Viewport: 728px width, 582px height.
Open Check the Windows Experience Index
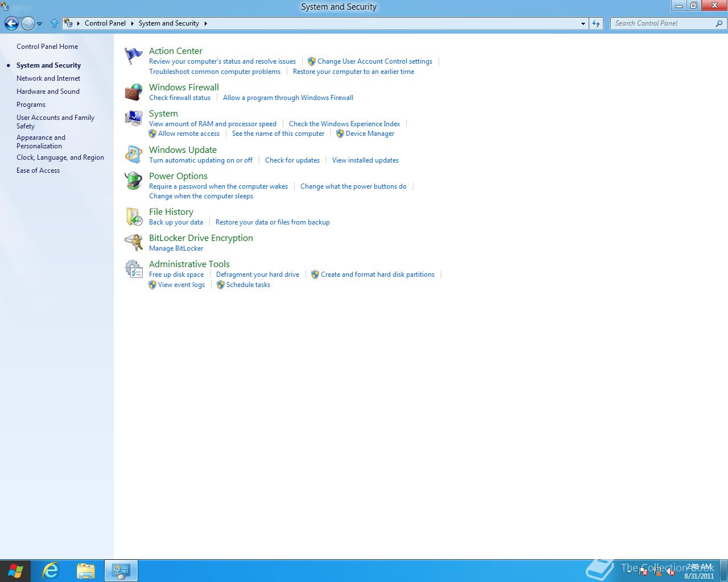tap(344, 124)
